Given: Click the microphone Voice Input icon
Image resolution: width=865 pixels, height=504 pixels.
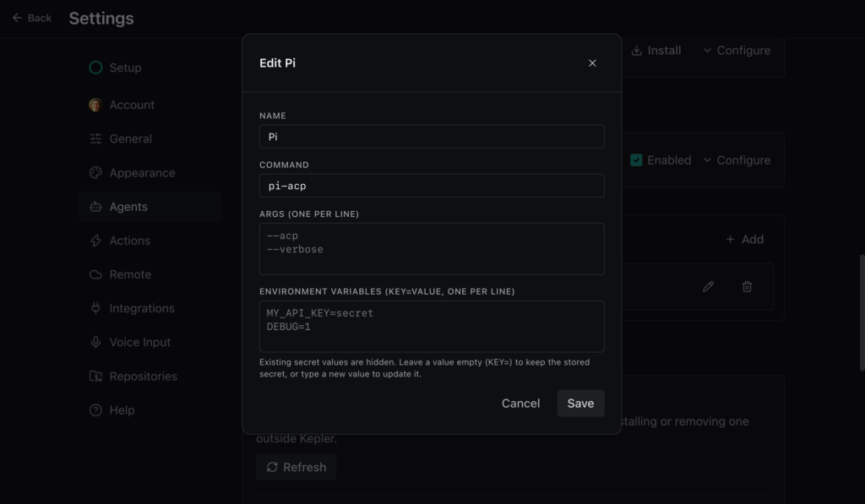Looking at the screenshot, I should pyautogui.click(x=95, y=343).
